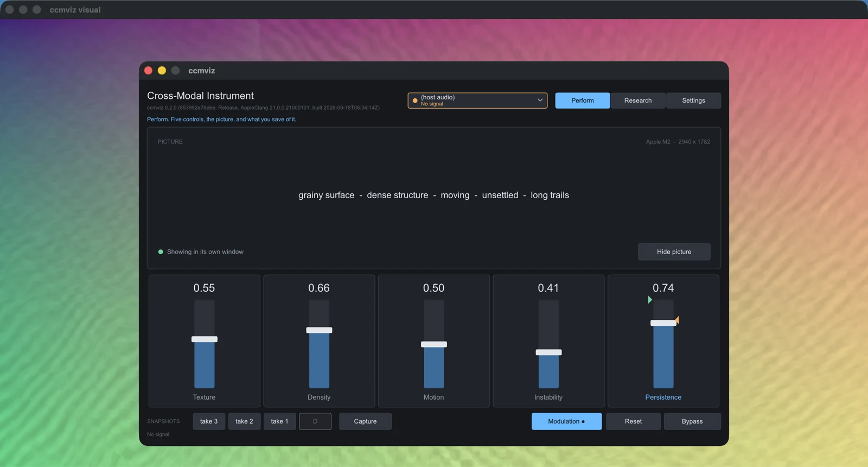Click the Texture slider handle
The height and width of the screenshot is (467, 868).
(205, 339)
